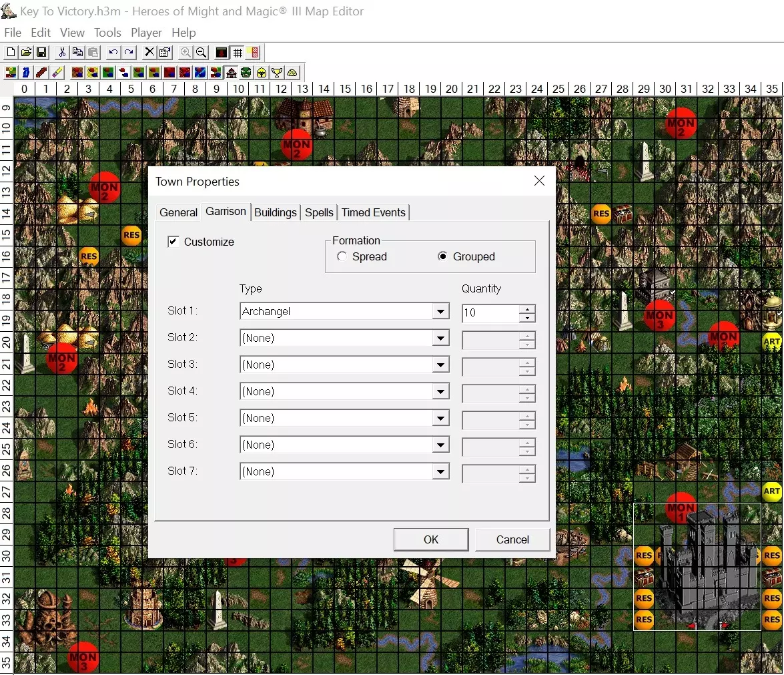
Task: Undo the last action
Action: coord(113,52)
